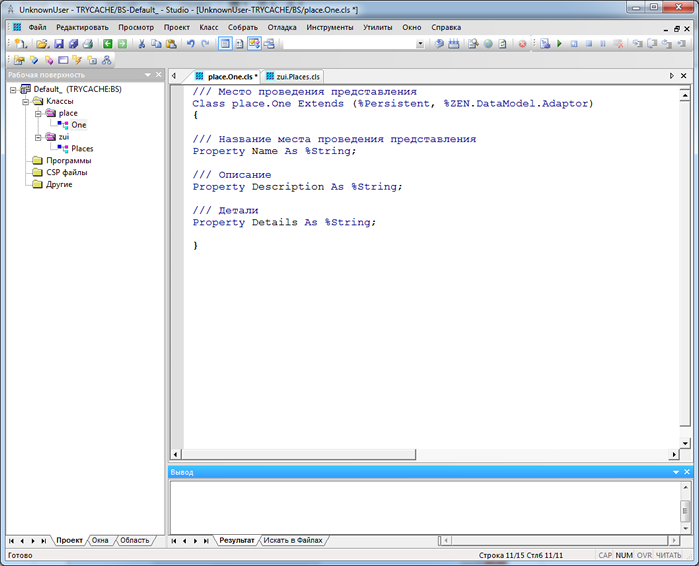
Task: Click the Find in files icon
Action: click(x=473, y=44)
